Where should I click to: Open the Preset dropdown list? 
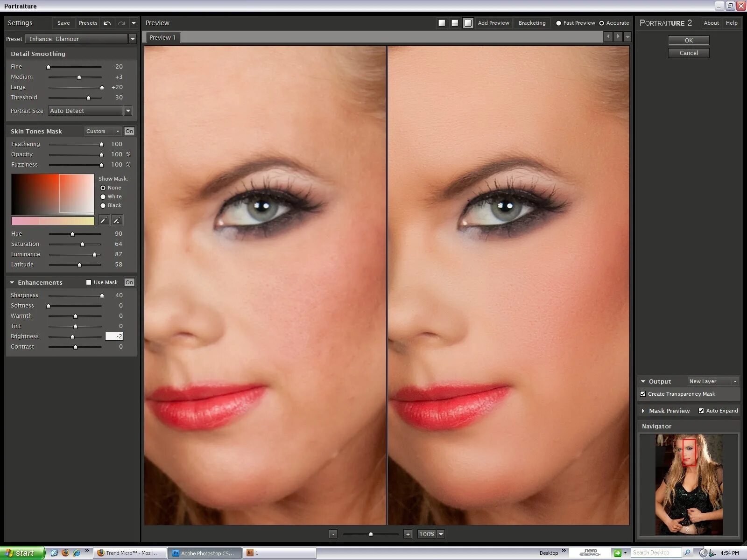click(x=133, y=39)
